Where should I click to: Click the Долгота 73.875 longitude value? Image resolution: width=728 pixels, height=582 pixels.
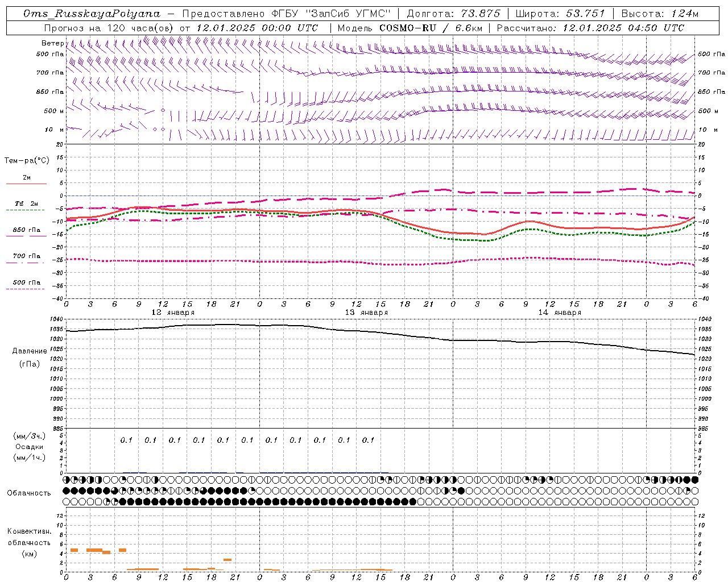[x=481, y=14]
